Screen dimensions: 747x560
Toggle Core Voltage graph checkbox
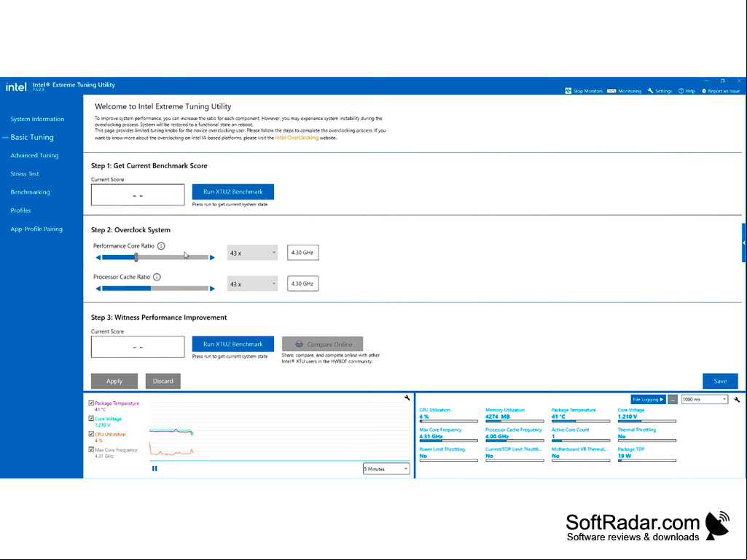[91, 419]
